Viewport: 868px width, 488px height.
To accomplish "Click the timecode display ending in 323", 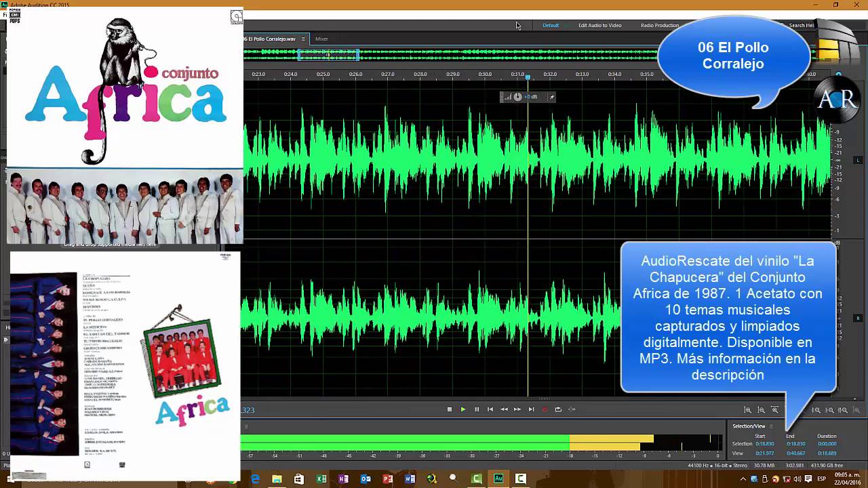I will pos(248,410).
